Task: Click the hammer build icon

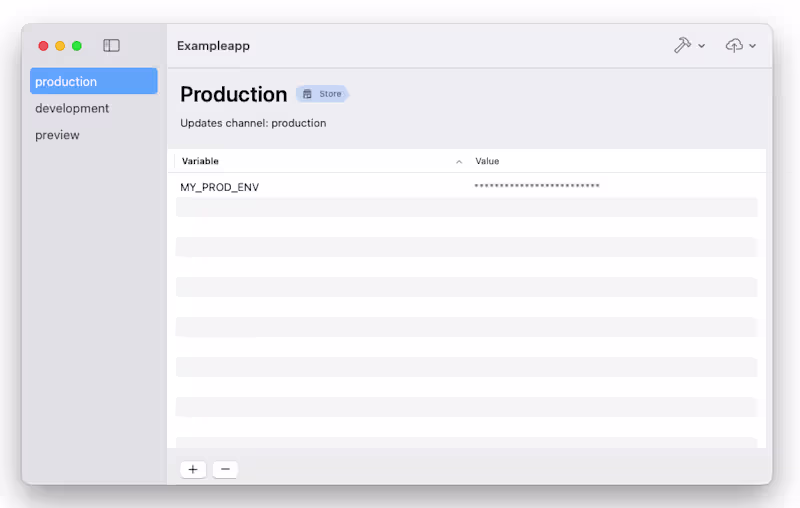Action: coord(682,46)
